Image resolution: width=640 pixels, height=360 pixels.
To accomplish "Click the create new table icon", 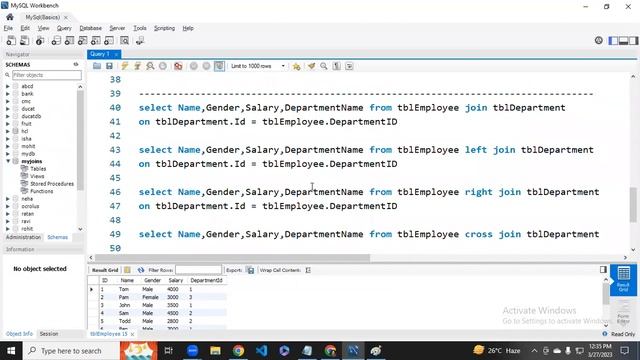I will 69,40.
